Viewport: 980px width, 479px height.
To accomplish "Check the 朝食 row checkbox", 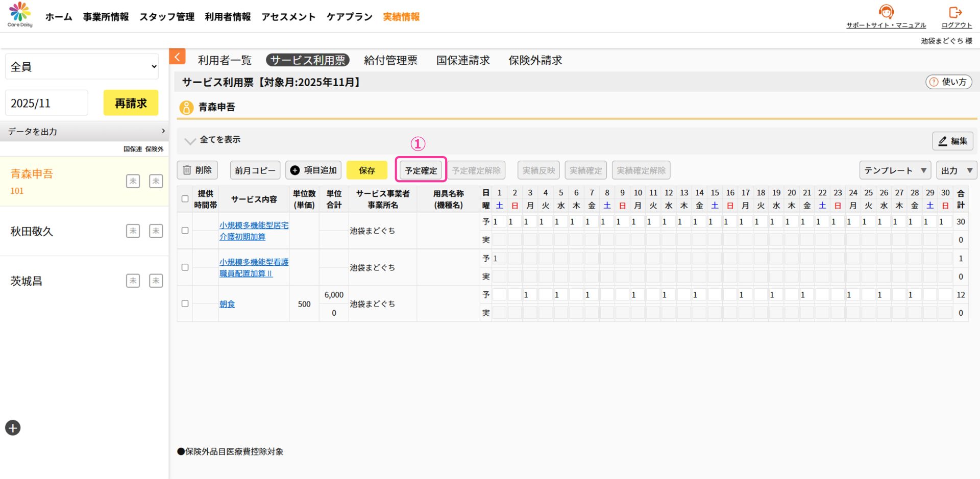I will click(185, 304).
